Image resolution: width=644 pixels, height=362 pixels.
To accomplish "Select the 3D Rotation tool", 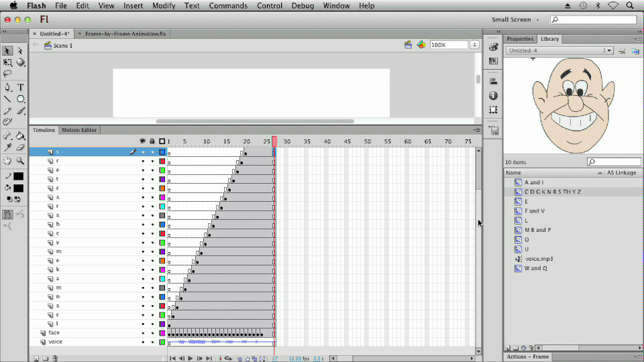I will click(20, 62).
